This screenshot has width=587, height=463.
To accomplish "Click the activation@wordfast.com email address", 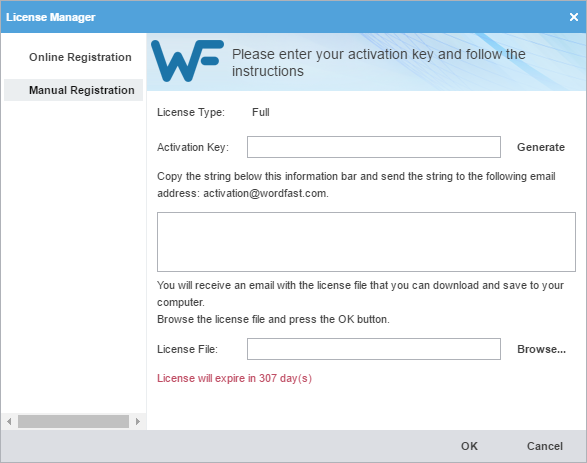I will coord(265,194).
